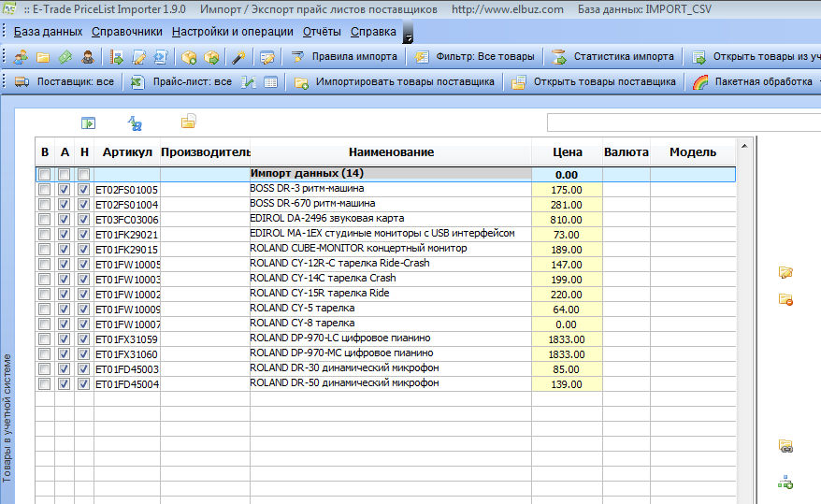Click the blue A-Z sort icon above table
This screenshot has width=821, height=504.
point(135,123)
